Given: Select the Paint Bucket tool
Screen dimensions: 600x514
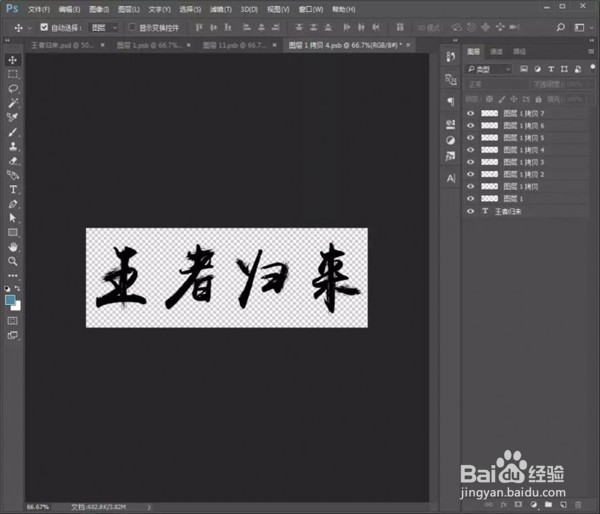Looking at the screenshot, I should 13,175.
